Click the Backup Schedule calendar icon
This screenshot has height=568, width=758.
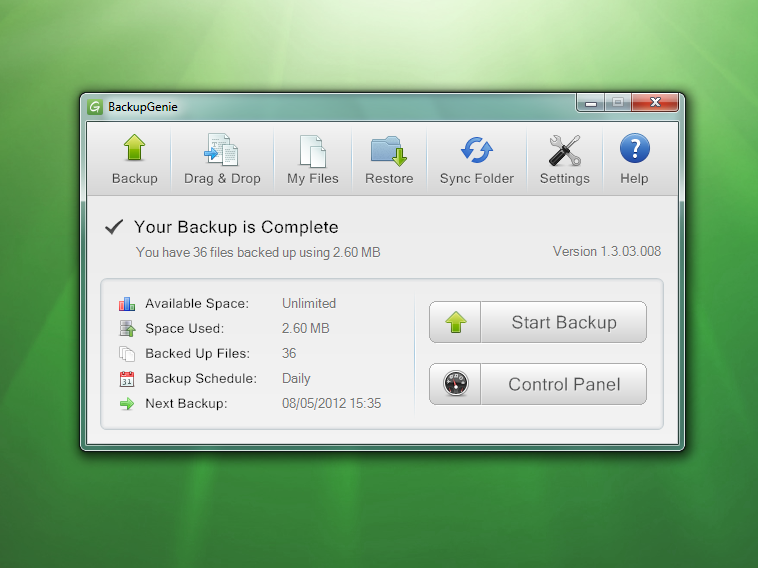click(127, 379)
